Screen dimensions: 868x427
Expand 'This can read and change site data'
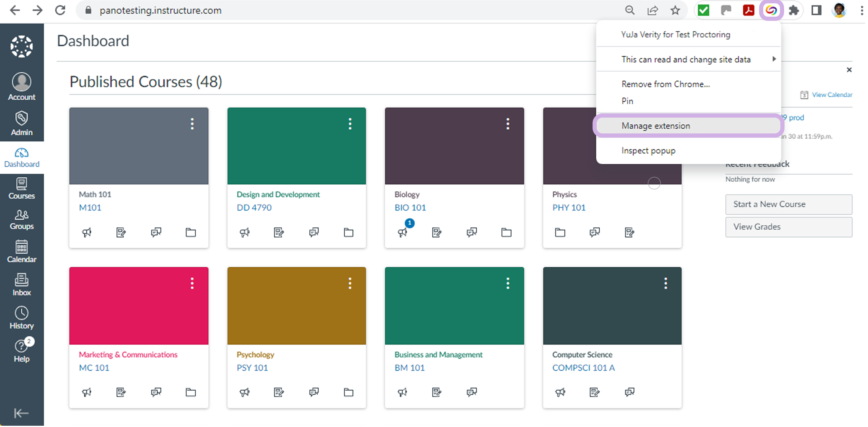pos(689,59)
